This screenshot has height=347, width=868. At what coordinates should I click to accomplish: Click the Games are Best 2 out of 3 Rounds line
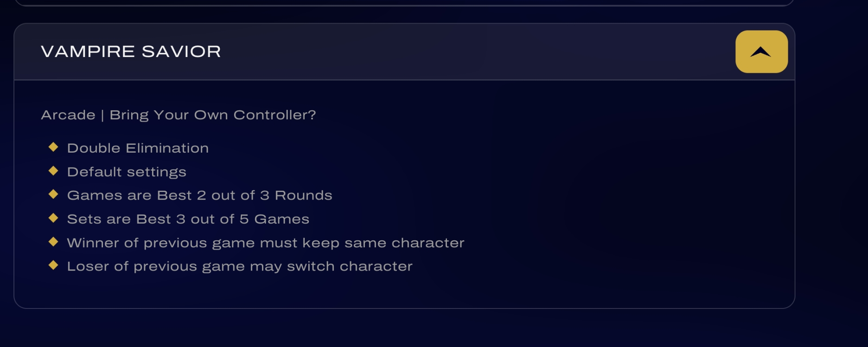pos(199,195)
